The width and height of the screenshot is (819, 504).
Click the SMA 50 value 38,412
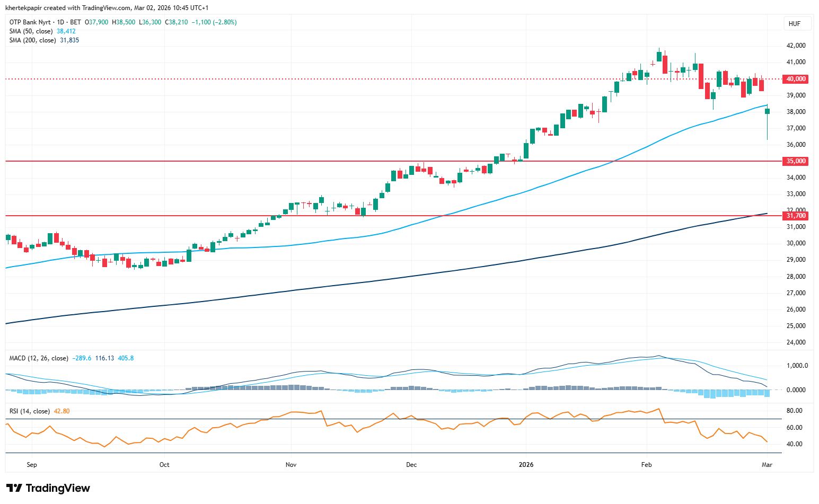click(x=66, y=31)
